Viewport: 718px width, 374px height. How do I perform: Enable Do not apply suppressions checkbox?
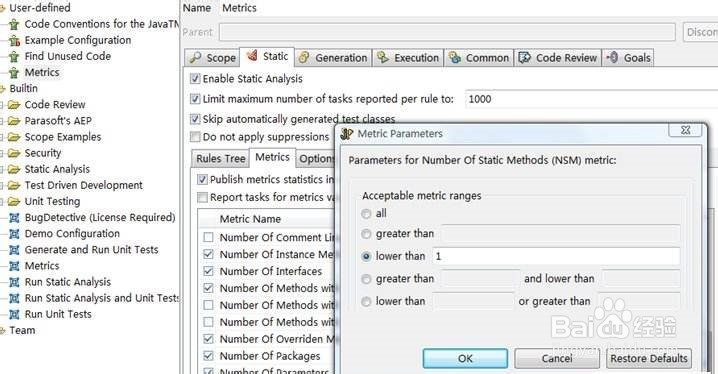click(x=195, y=137)
